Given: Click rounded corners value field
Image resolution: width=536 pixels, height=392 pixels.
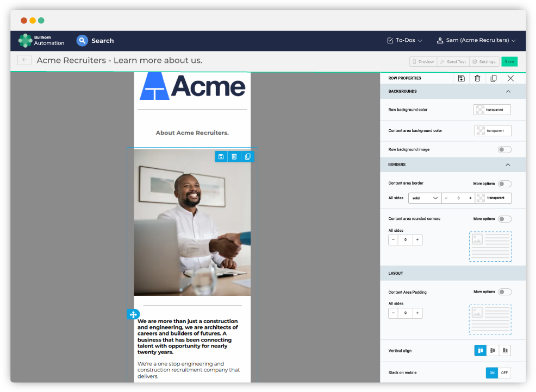Looking at the screenshot, I should (x=406, y=240).
